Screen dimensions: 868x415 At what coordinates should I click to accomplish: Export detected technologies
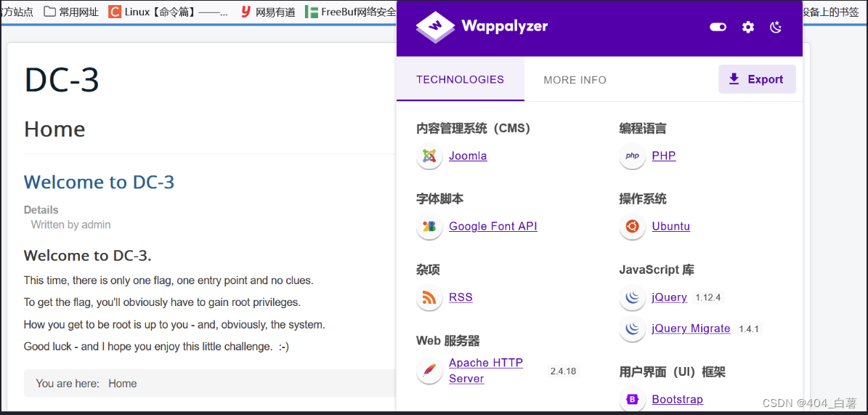757,79
